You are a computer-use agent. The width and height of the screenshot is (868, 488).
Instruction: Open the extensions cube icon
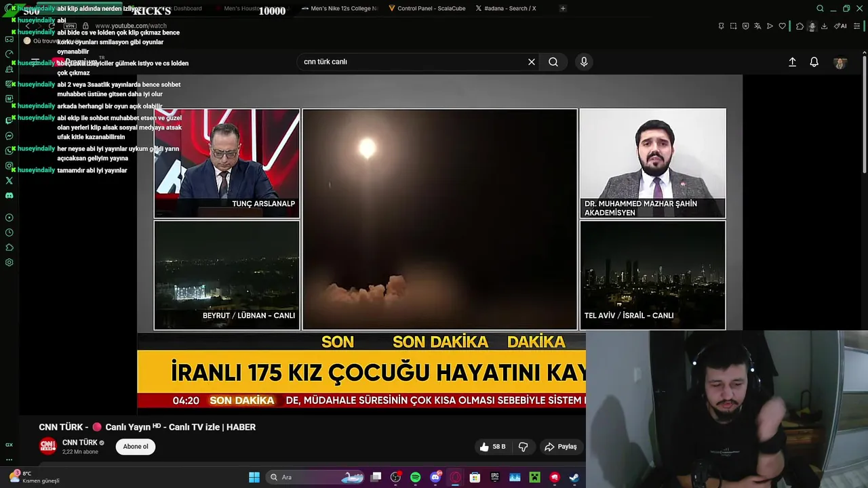[x=800, y=26]
